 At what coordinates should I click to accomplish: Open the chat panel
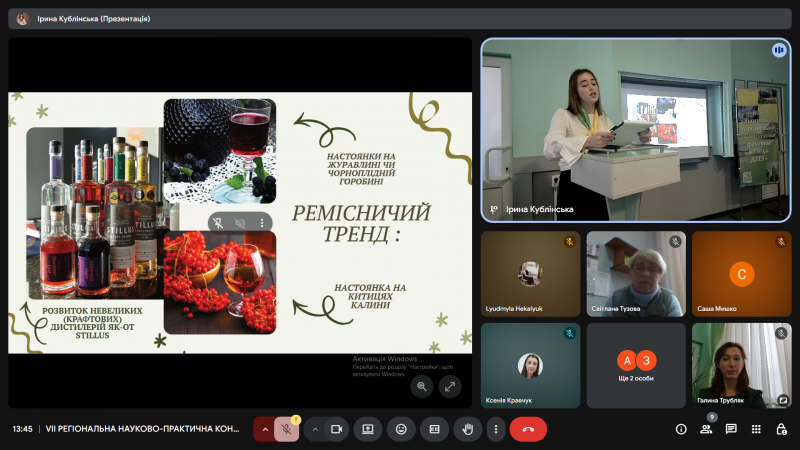[x=731, y=429]
